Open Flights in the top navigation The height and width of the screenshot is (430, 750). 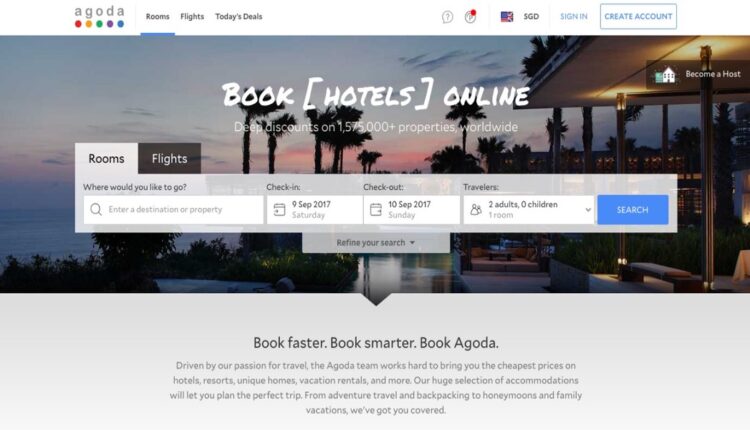(192, 17)
